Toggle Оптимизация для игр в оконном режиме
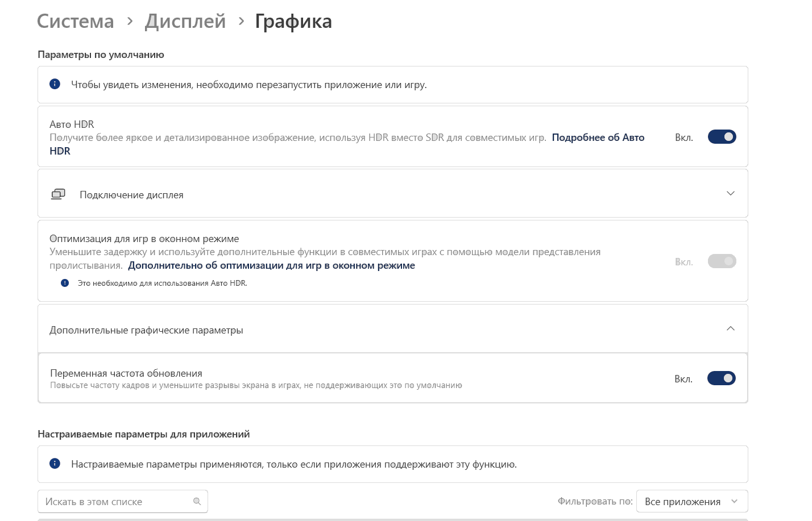812x521 pixels. [x=722, y=261]
